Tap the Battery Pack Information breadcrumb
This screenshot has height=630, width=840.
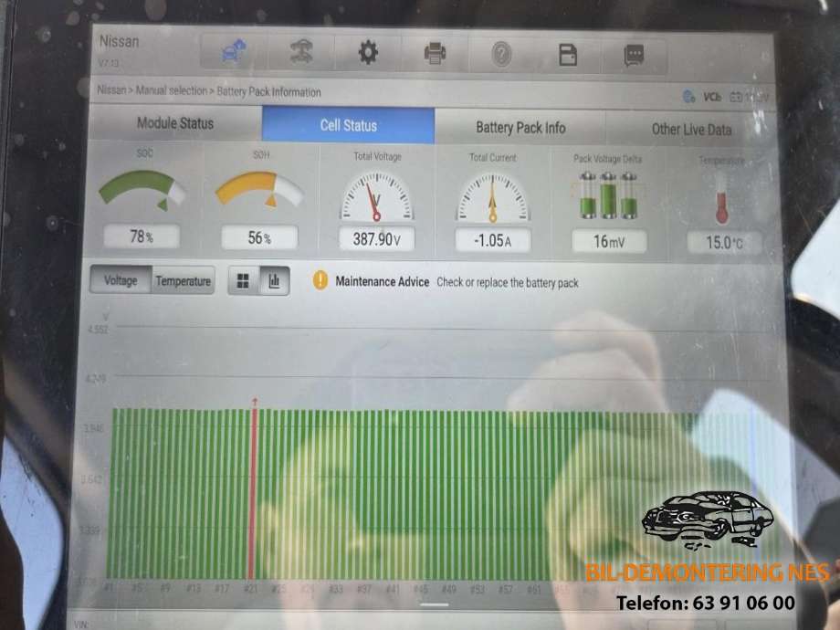268,91
